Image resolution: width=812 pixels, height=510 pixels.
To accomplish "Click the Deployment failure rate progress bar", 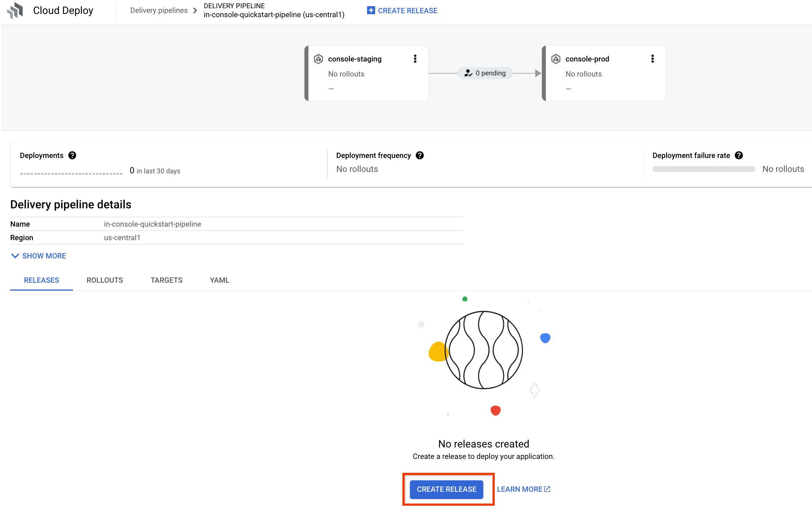I will point(703,170).
